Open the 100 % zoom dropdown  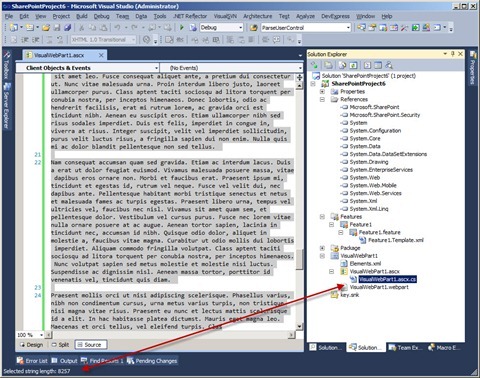click(x=42, y=335)
